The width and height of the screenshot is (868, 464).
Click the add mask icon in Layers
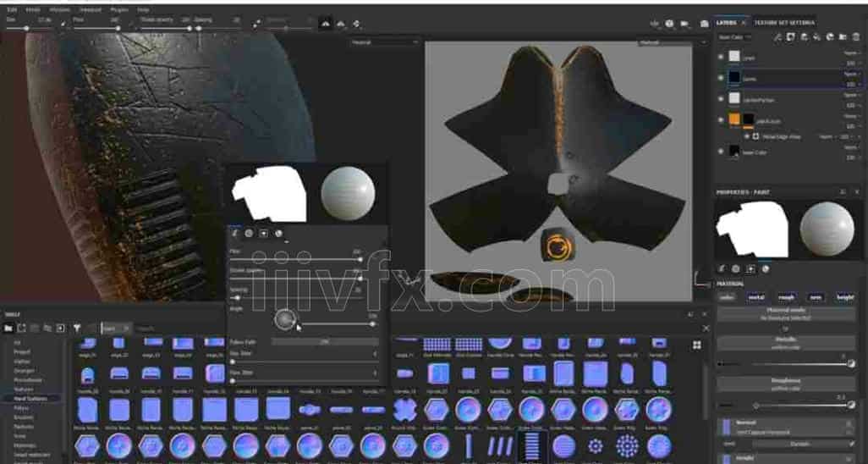coord(790,37)
